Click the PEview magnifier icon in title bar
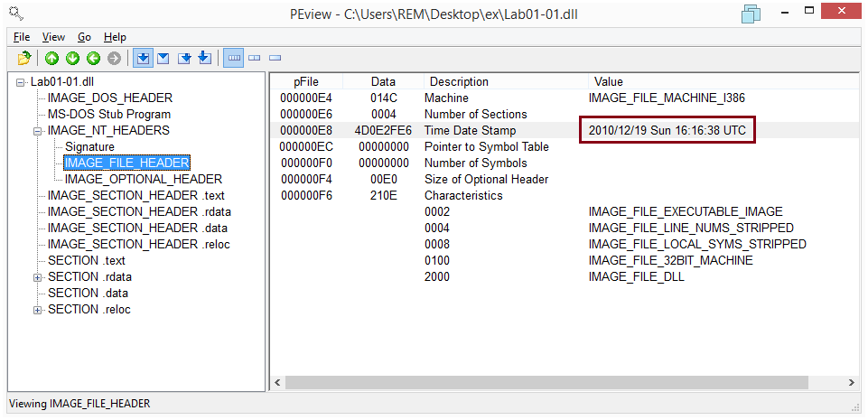Viewport: 868px width, 420px height. click(x=15, y=13)
